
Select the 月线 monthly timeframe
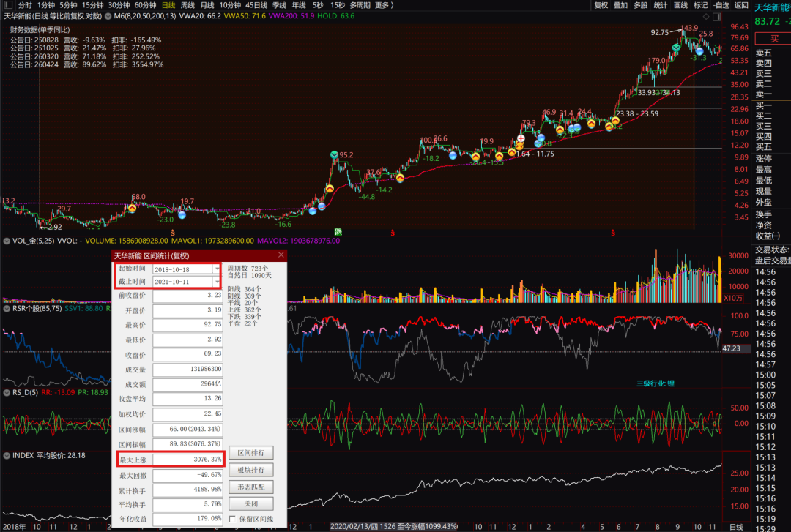tap(207, 5)
